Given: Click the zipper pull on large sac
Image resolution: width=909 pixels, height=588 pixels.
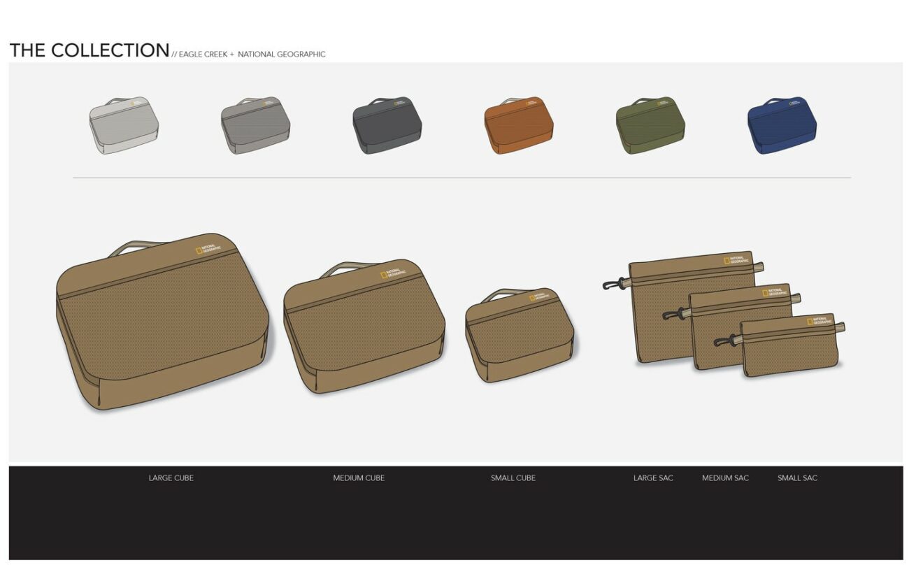Looking at the screenshot, I should pos(613,284).
